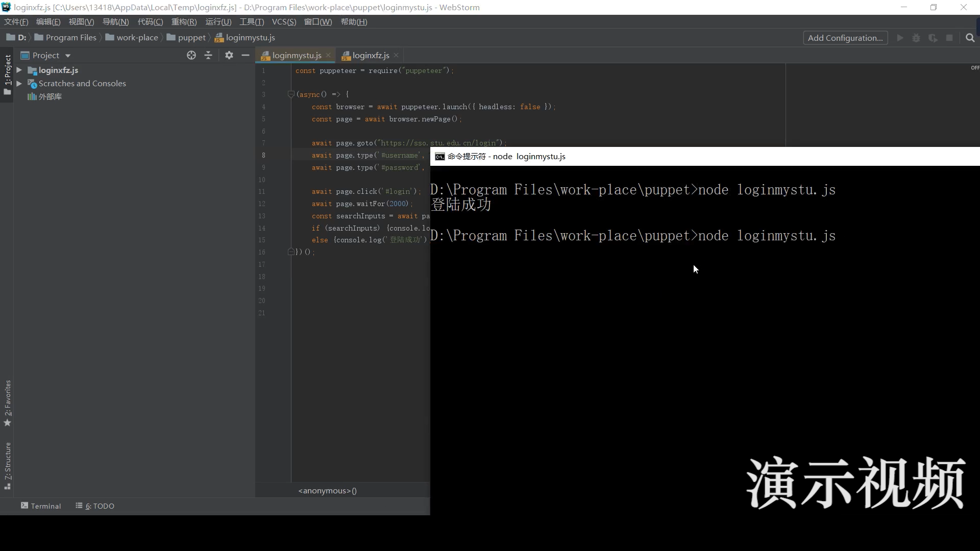980x551 pixels.
Task: Click Add Configuration... button
Action: coord(845,38)
